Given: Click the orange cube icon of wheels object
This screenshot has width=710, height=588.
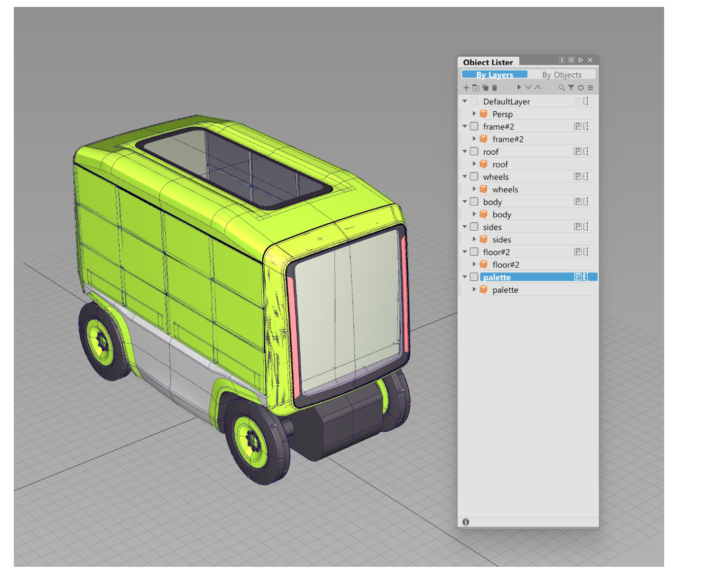Looking at the screenshot, I should pyautogui.click(x=484, y=189).
